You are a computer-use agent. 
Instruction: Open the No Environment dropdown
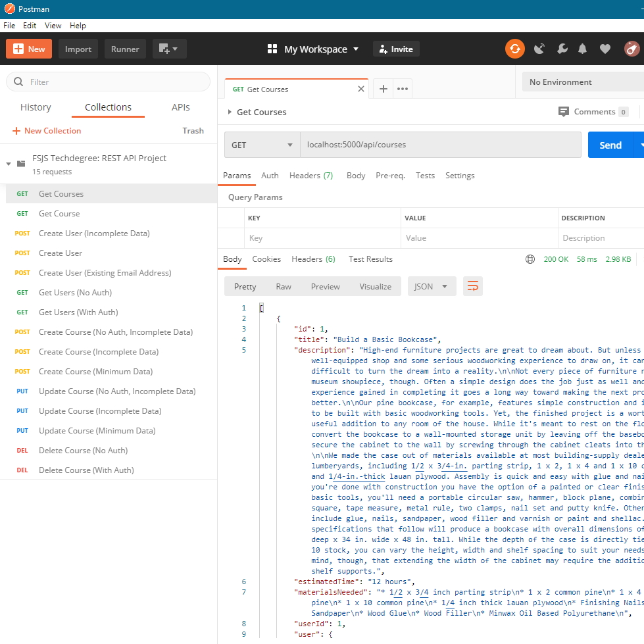pos(583,82)
